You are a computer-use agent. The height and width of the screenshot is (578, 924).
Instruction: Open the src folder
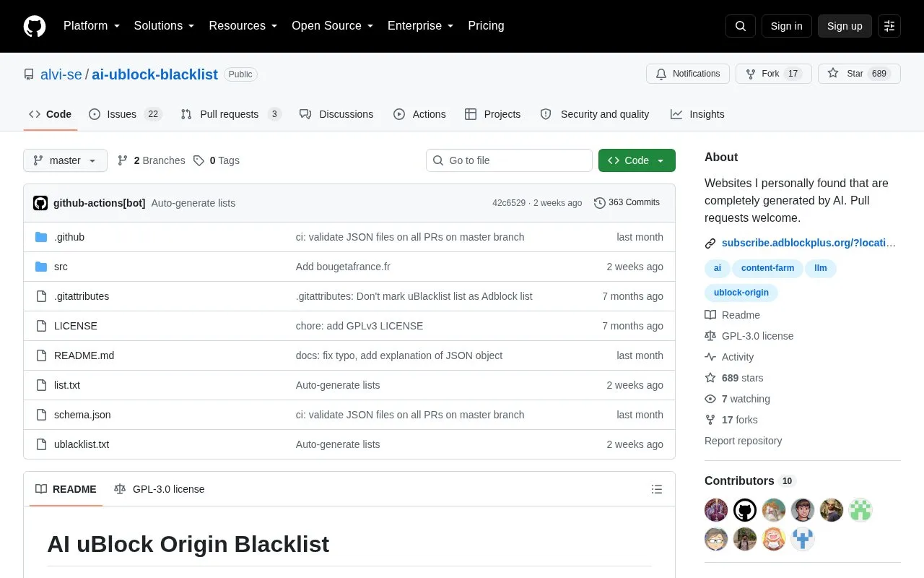61,267
